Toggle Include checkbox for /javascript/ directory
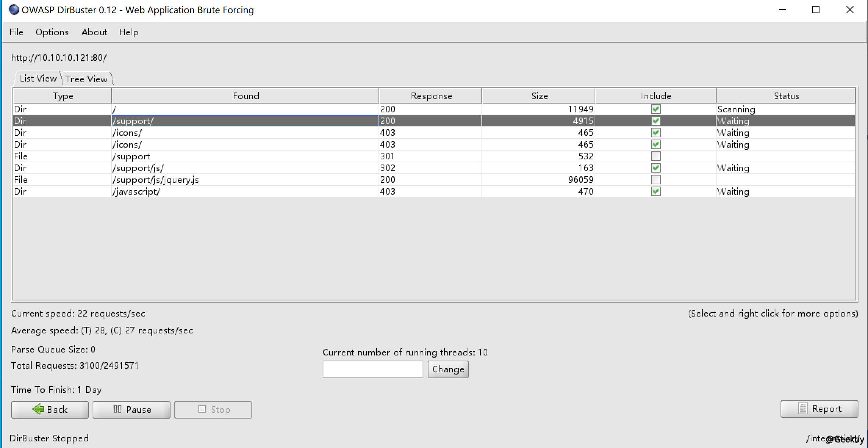The height and width of the screenshot is (448, 868). (656, 191)
